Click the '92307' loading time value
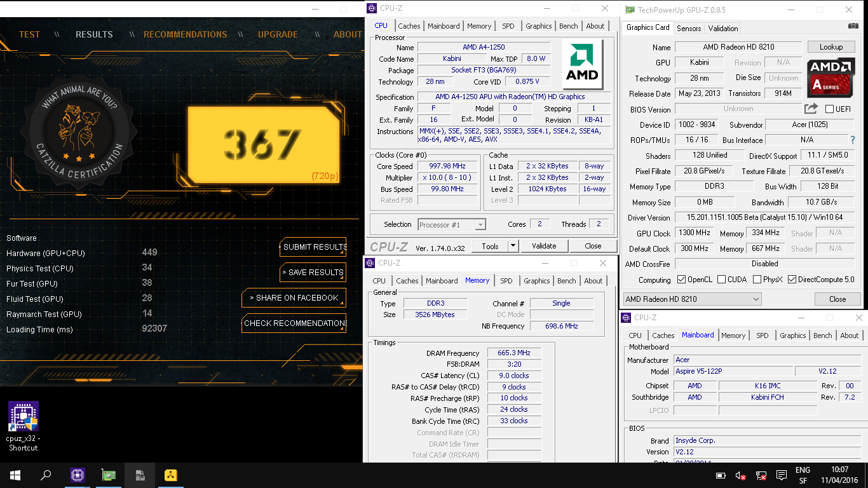Image resolution: width=868 pixels, height=488 pixels. click(154, 329)
